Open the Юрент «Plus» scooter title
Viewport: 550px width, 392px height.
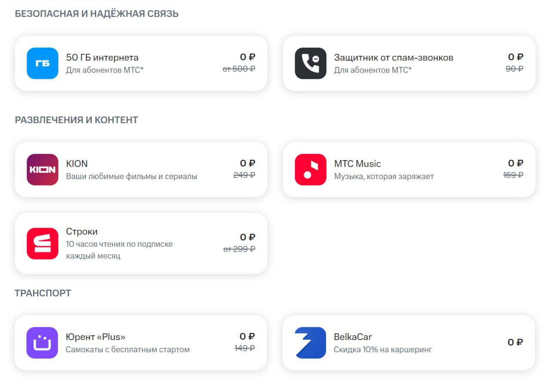click(95, 337)
